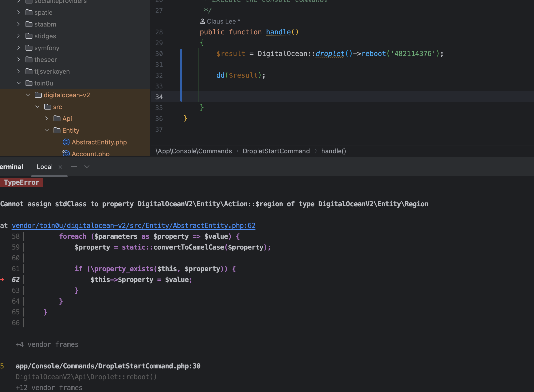
Task: Expand the Api folder chevron
Action: [x=47, y=118]
